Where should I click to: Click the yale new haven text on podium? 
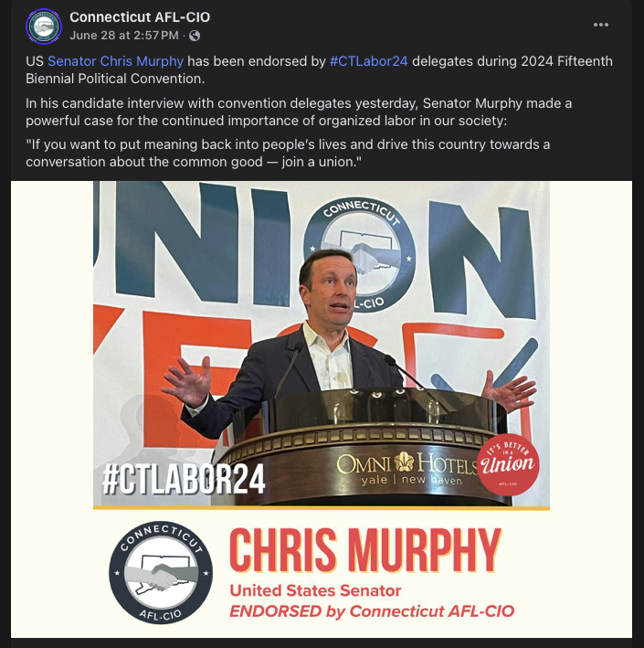coord(411,480)
